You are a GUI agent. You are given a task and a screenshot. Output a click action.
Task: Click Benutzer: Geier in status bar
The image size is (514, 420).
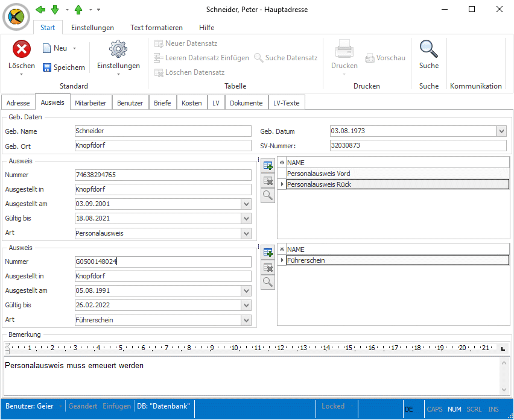tap(30, 406)
